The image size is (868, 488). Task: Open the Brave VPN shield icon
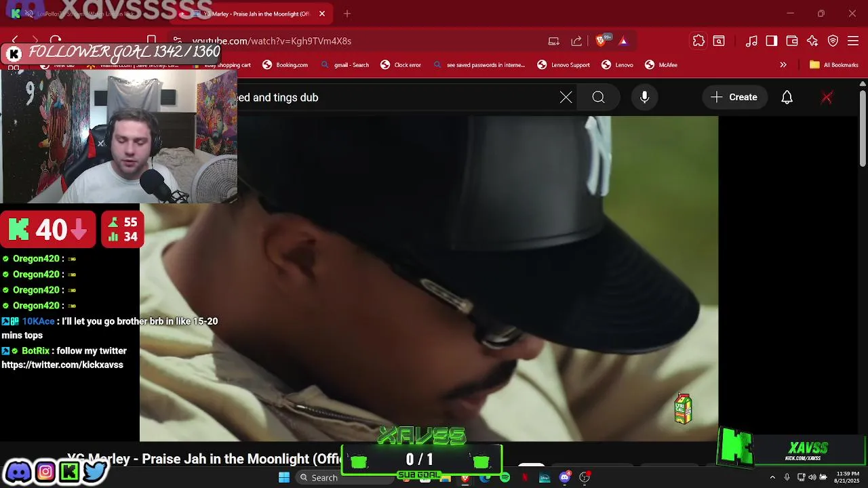(833, 41)
